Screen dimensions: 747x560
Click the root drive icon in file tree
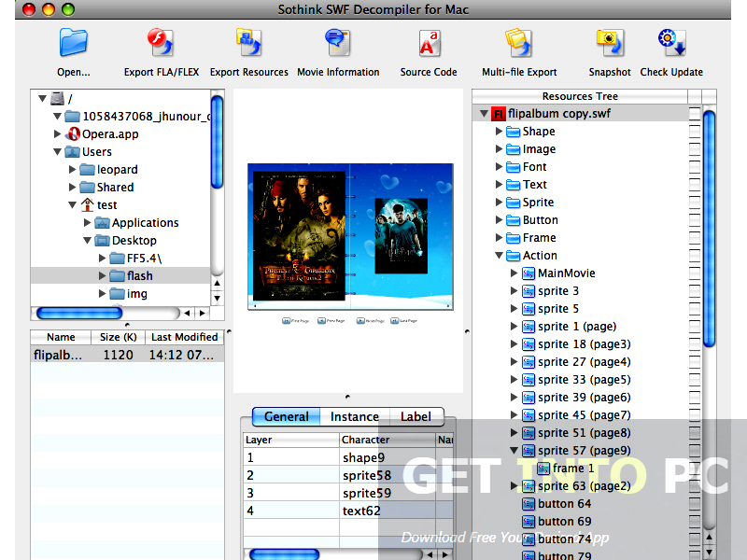pos(58,99)
